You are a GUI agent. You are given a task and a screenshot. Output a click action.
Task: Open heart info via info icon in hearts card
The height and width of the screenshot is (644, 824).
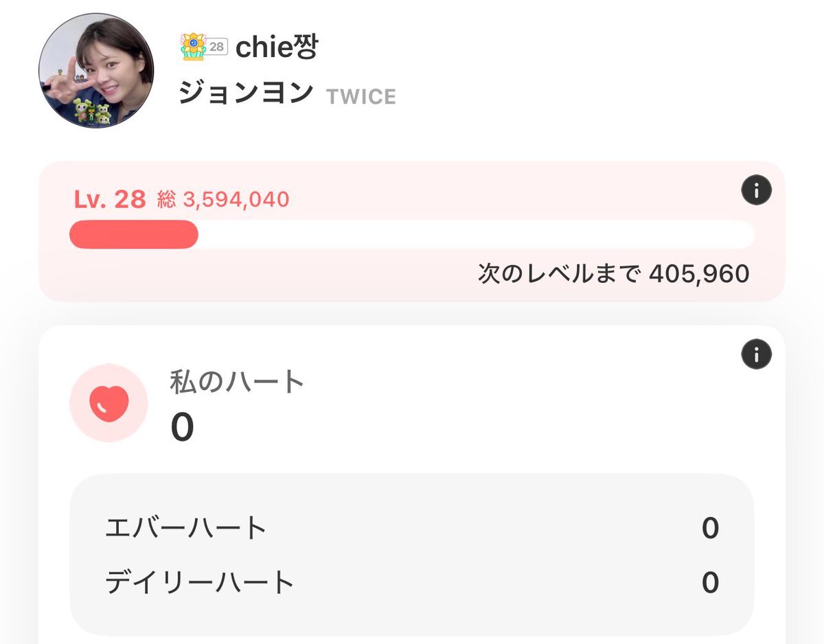756,355
